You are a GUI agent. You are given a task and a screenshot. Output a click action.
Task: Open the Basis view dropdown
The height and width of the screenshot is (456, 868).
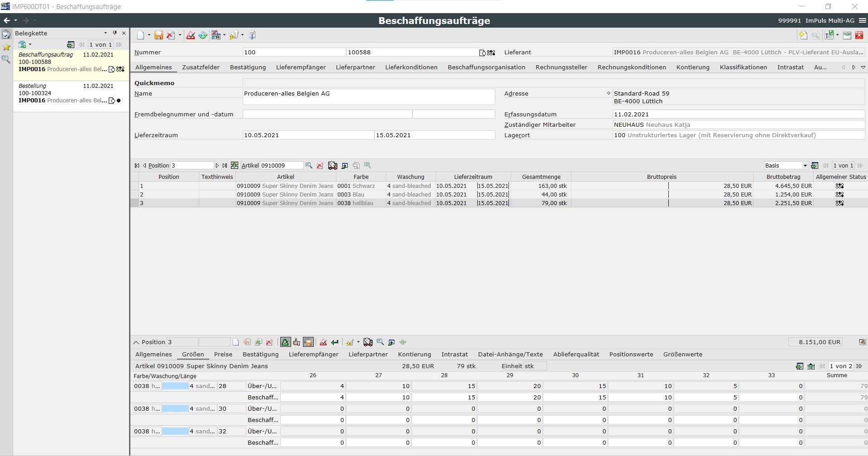805,166
